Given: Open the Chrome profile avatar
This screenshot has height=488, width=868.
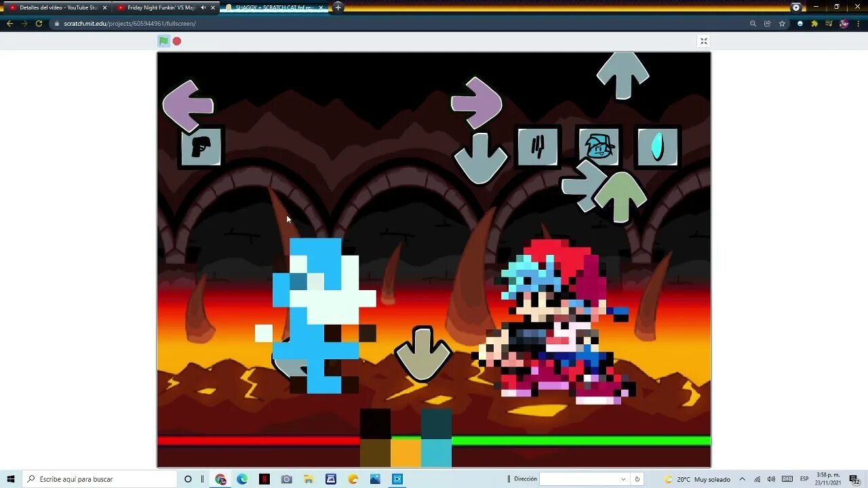Looking at the screenshot, I should (844, 23).
